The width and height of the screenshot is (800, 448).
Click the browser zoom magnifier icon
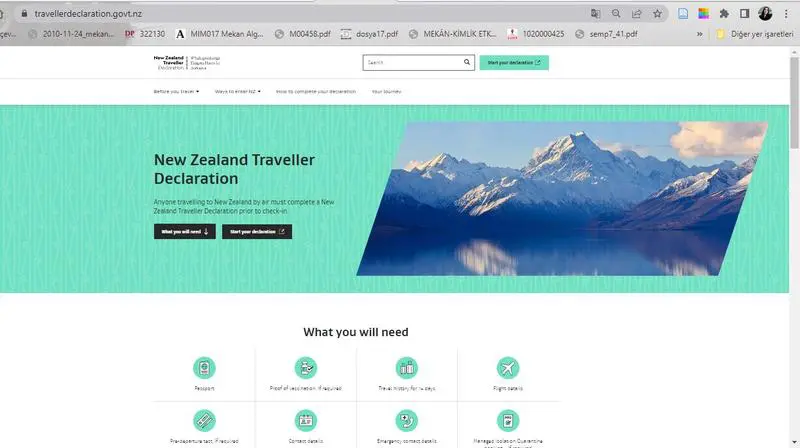pos(616,14)
